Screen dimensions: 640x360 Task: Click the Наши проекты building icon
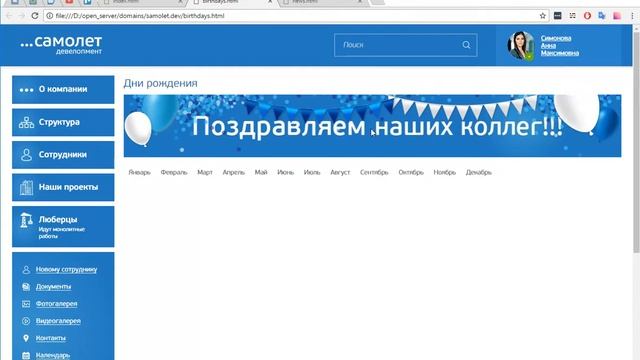(x=26, y=187)
